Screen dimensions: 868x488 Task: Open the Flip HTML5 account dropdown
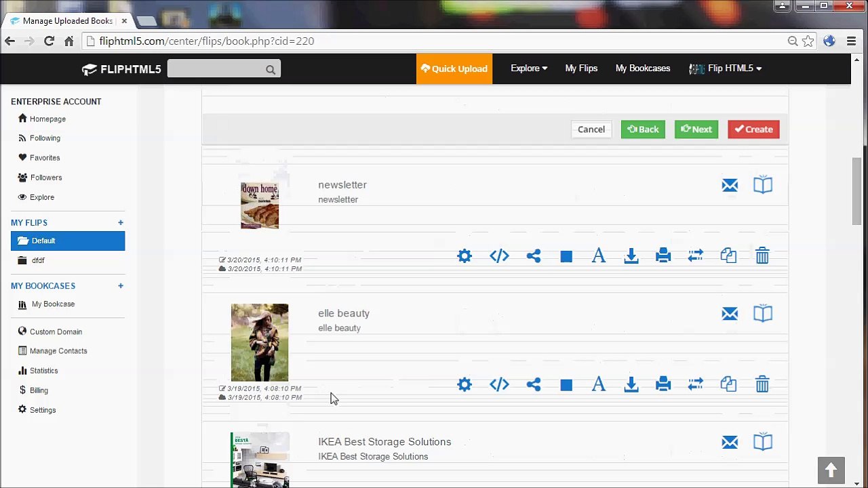point(726,68)
